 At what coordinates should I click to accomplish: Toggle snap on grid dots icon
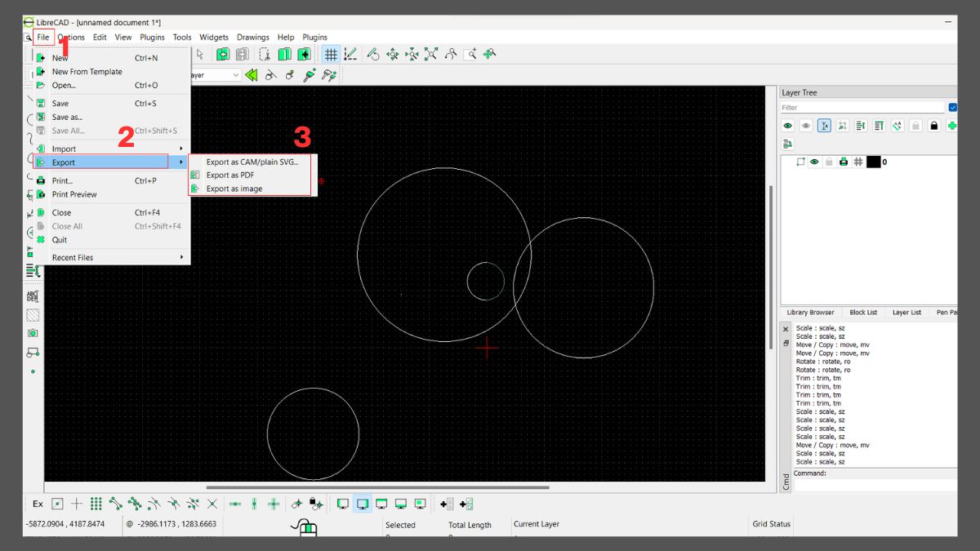[x=96, y=504]
